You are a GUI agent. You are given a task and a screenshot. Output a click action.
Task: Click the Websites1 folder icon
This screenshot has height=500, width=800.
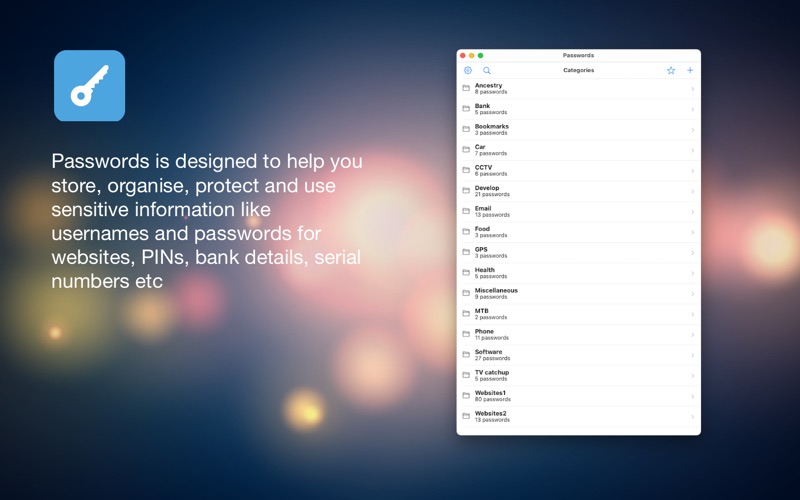click(x=466, y=395)
